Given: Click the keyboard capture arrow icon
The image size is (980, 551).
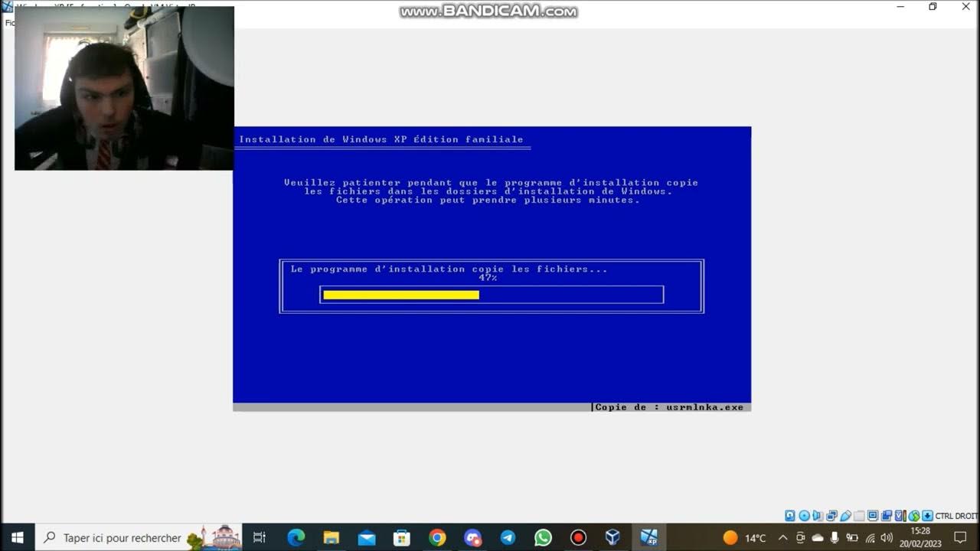Looking at the screenshot, I should pyautogui.click(x=927, y=516).
